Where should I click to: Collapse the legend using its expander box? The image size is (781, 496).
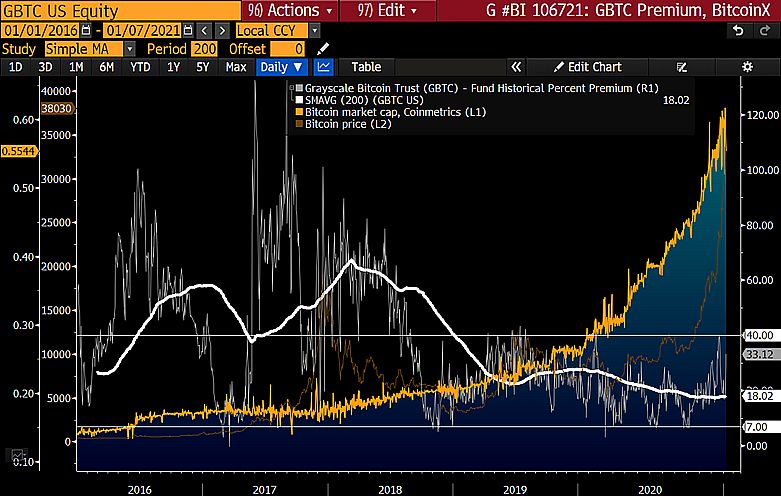tap(292, 88)
